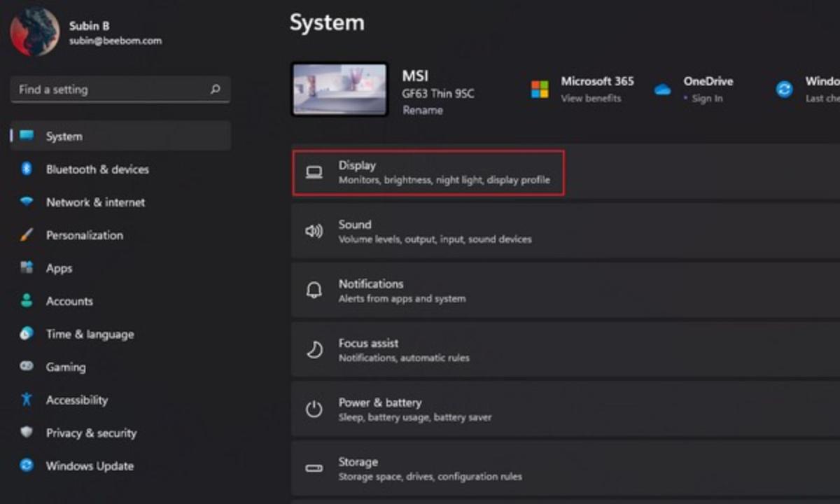Click the Sound speaker icon
Screen dimensions: 840x504
click(314, 230)
